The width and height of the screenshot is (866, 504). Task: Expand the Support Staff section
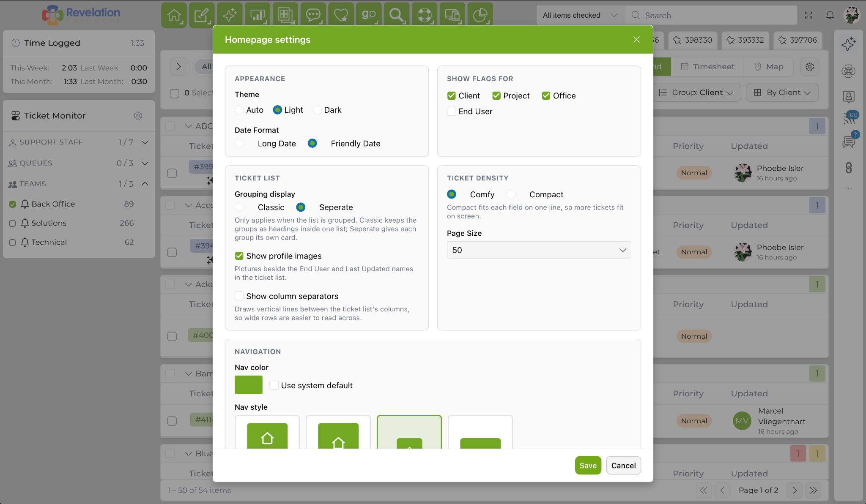(79, 142)
